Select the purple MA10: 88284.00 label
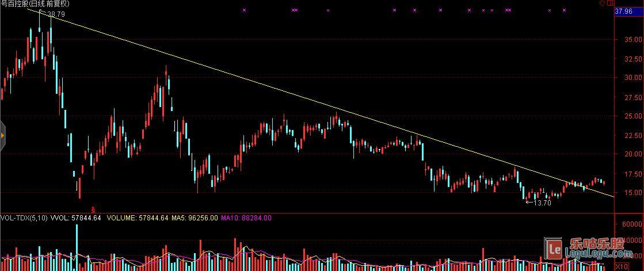 tap(246, 218)
